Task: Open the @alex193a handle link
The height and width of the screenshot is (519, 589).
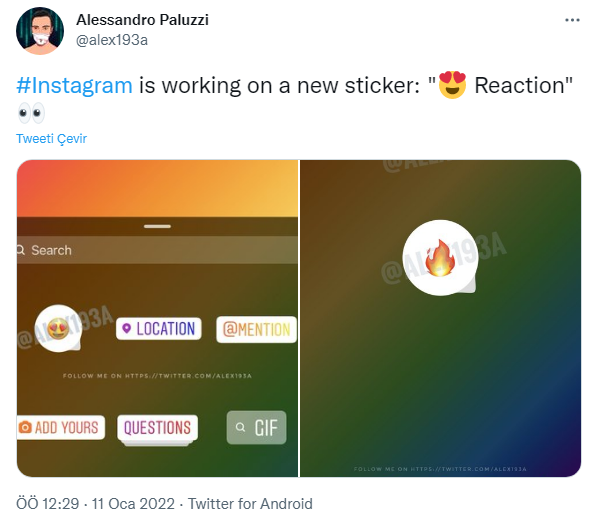Action: pos(112,40)
